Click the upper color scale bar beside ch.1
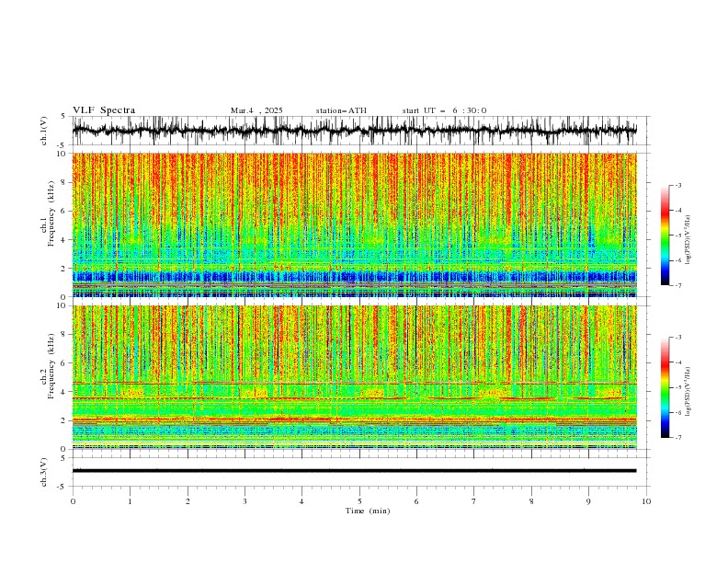This screenshot has width=728, height=563. (x=665, y=236)
